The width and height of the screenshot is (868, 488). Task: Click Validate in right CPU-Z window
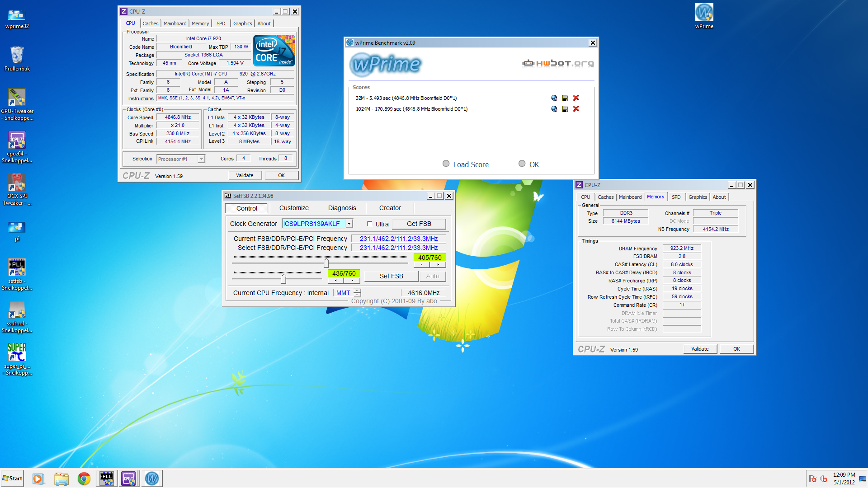point(700,349)
